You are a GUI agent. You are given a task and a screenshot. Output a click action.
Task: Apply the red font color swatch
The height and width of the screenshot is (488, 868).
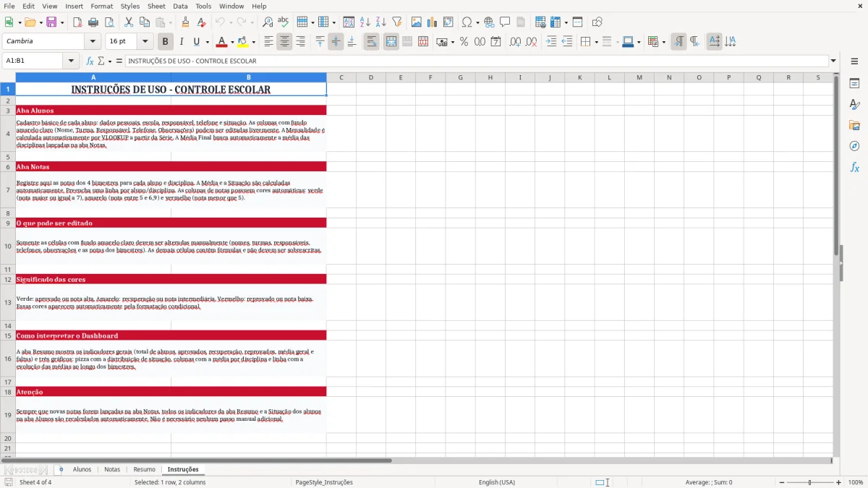coord(221,42)
